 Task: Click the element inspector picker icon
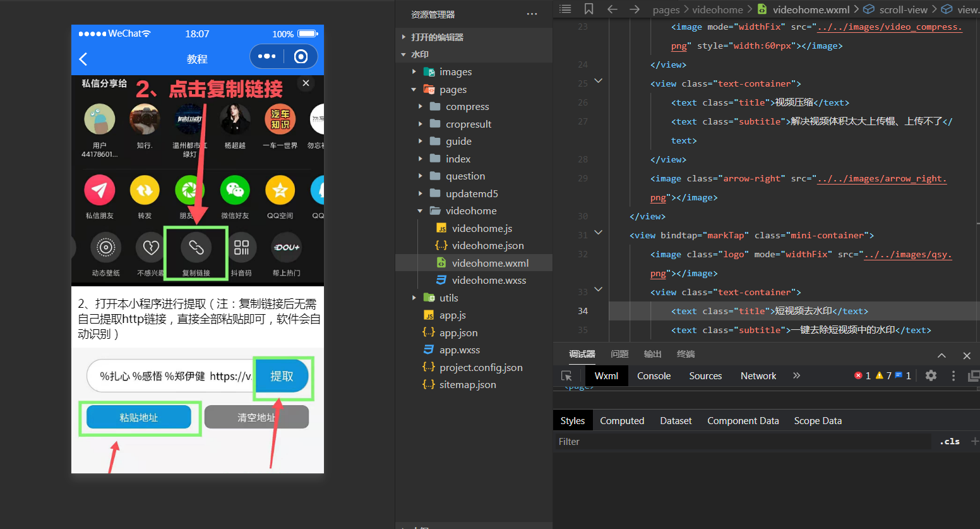click(566, 375)
